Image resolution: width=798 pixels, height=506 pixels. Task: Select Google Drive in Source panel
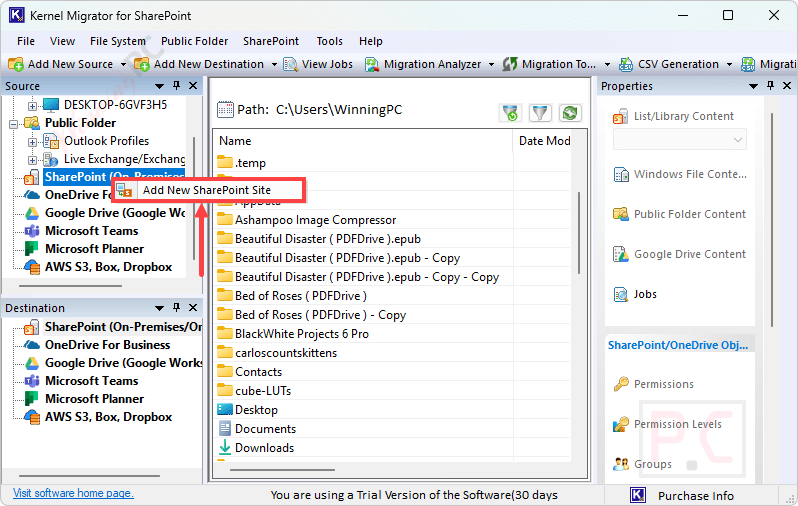[x=115, y=213]
